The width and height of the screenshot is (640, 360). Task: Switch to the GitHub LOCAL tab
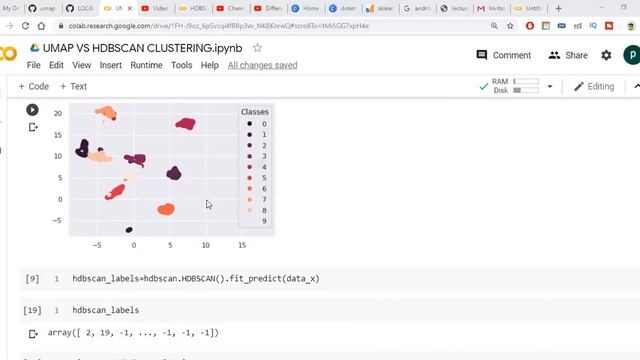(x=80, y=8)
